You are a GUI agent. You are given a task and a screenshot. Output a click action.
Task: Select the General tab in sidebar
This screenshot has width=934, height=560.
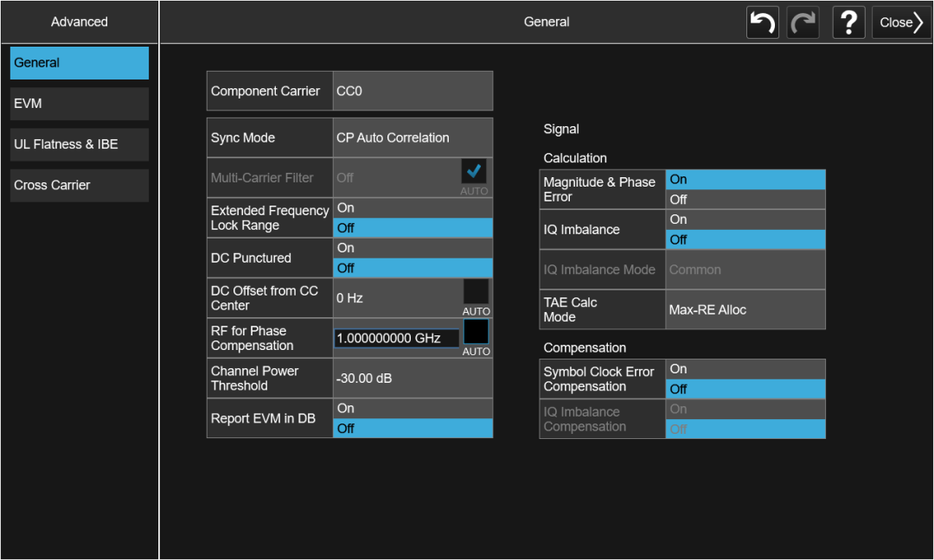[80, 63]
